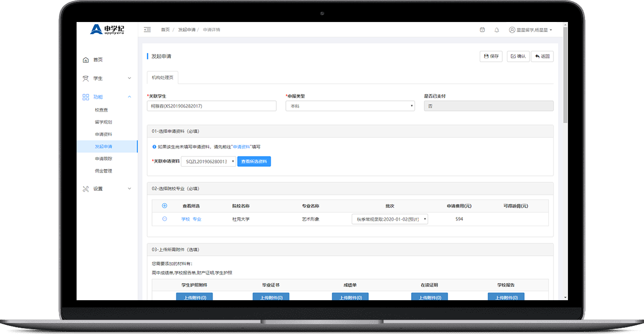Screen dimensions: 644x334
Task: Remove the 杜克大学 row with the minus icon
Action: pyautogui.click(x=164, y=219)
